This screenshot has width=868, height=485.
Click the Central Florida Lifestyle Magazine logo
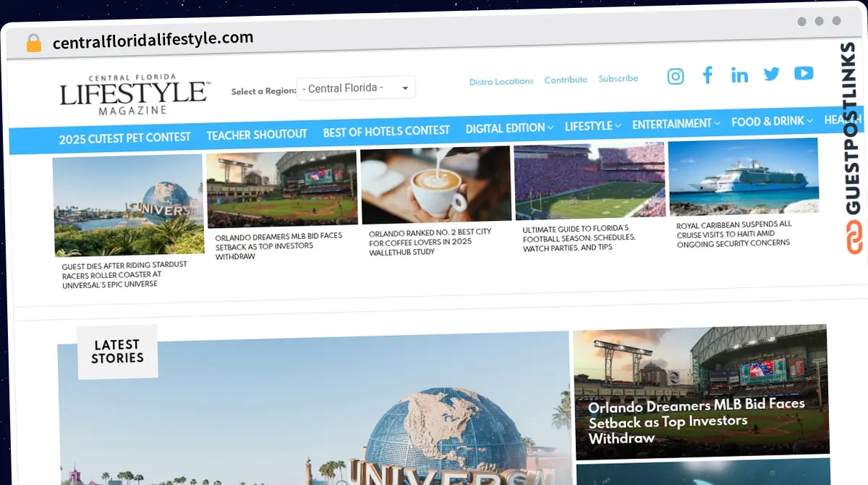click(135, 94)
